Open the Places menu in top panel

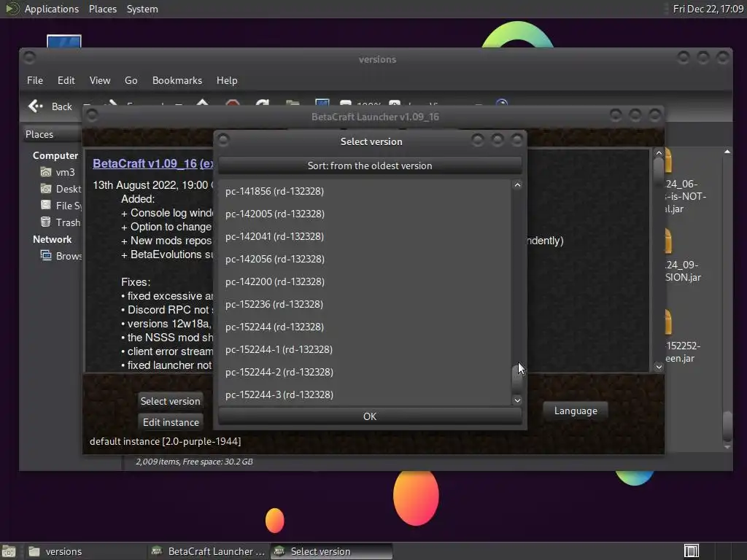coord(102,9)
